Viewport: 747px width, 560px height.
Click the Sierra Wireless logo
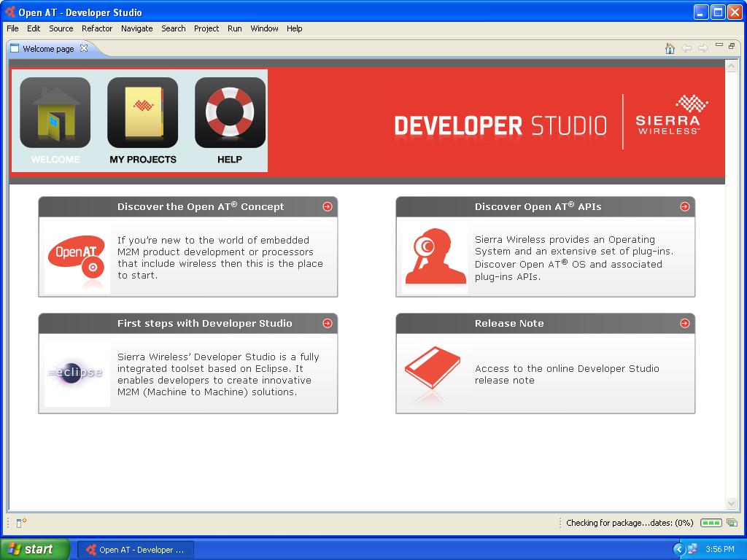click(x=672, y=115)
